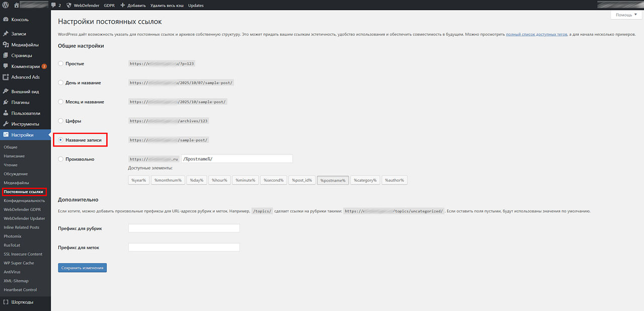Click the Сохранить изменения button

(x=82, y=268)
